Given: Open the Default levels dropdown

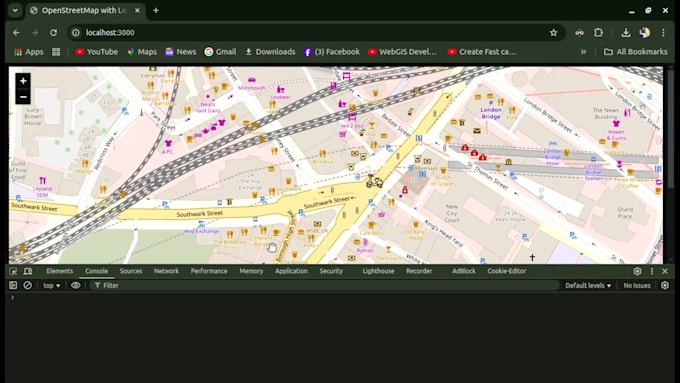Looking at the screenshot, I should pos(588,285).
